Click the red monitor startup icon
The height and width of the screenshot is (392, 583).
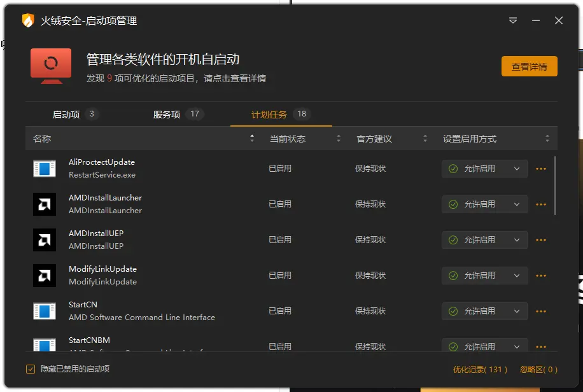(x=51, y=66)
